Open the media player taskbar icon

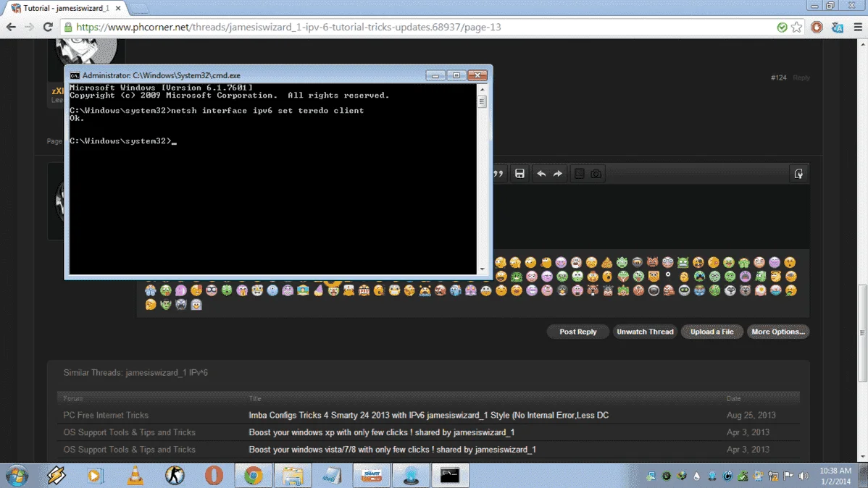tap(95, 475)
